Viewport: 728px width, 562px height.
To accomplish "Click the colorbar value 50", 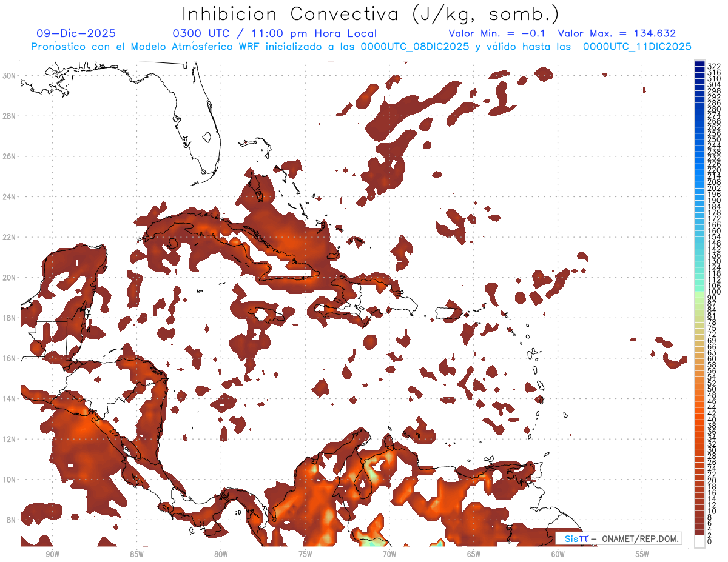I will 712,389.
